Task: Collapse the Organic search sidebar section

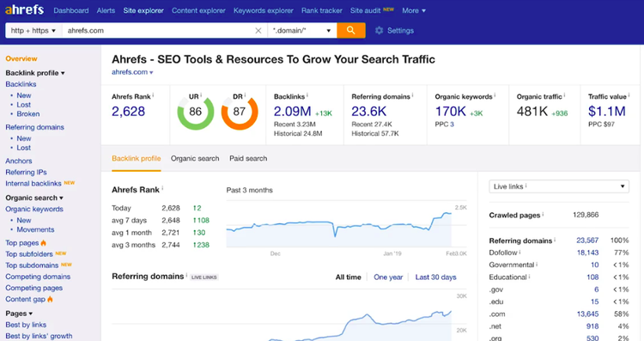Action: [x=34, y=198]
